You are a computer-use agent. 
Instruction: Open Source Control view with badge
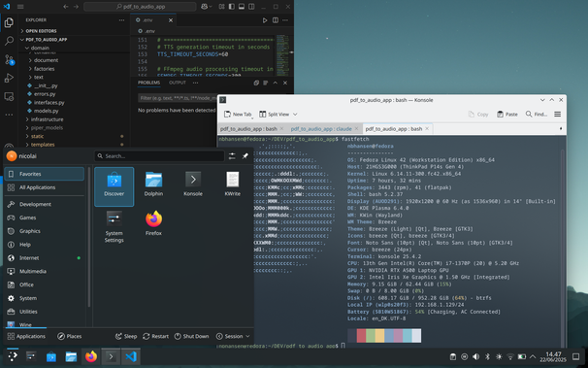9,59
